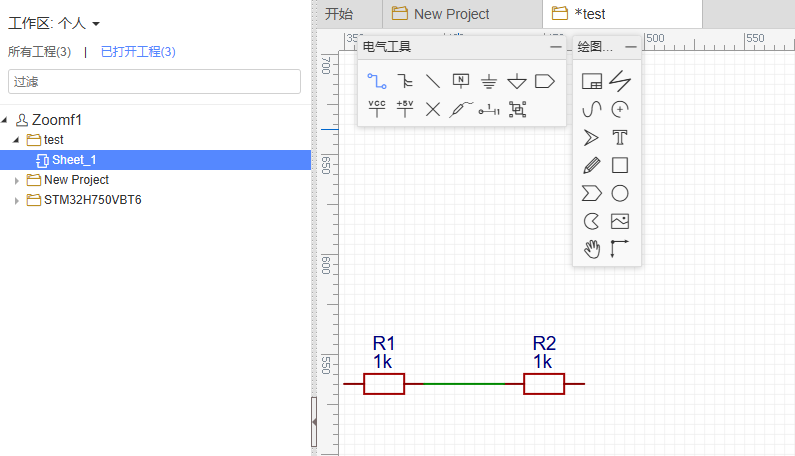This screenshot has width=795, height=456.
Task: Select the Pencil freehand draw tool
Action: click(591, 165)
